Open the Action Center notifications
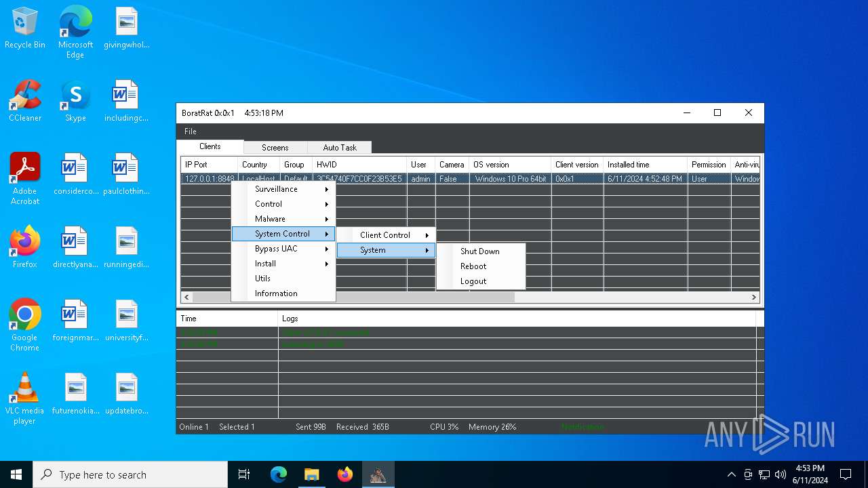 pyautogui.click(x=846, y=474)
